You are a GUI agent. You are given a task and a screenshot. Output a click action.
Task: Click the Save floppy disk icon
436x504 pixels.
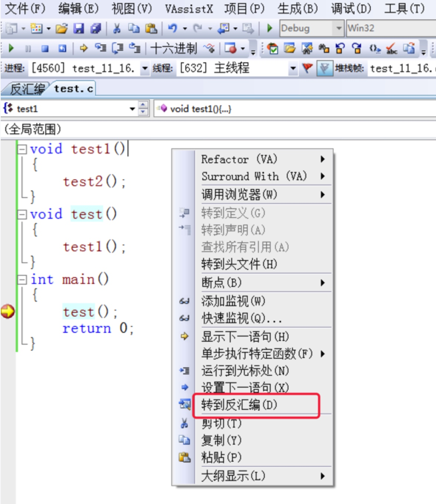click(x=79, y=28)
